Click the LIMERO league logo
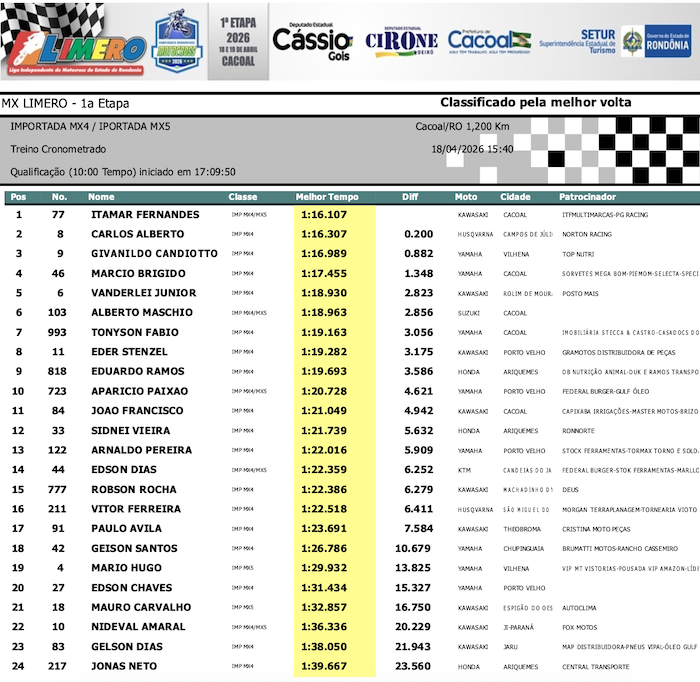The height and width of the screenshot is (682, 700). [x=75, y=44]
